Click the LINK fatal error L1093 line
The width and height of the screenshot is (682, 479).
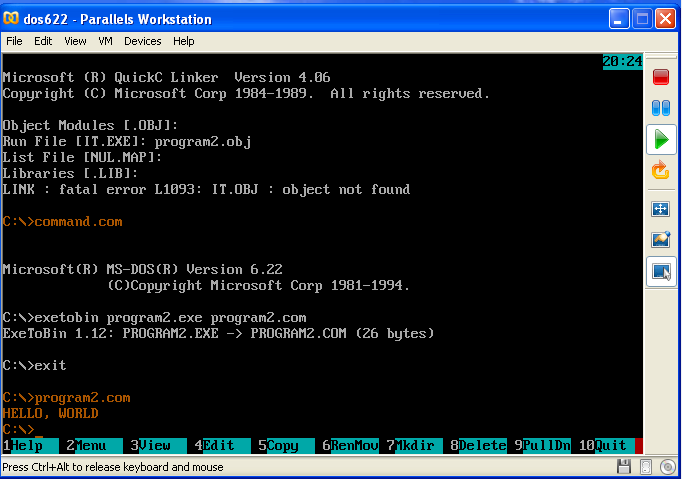click(x=206, y=189)
